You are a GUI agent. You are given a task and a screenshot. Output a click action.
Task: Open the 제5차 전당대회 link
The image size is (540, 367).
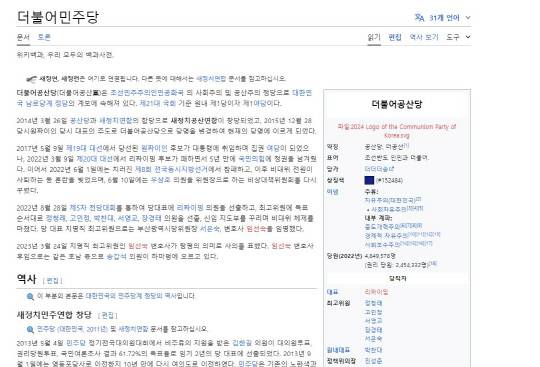(92, 208)
